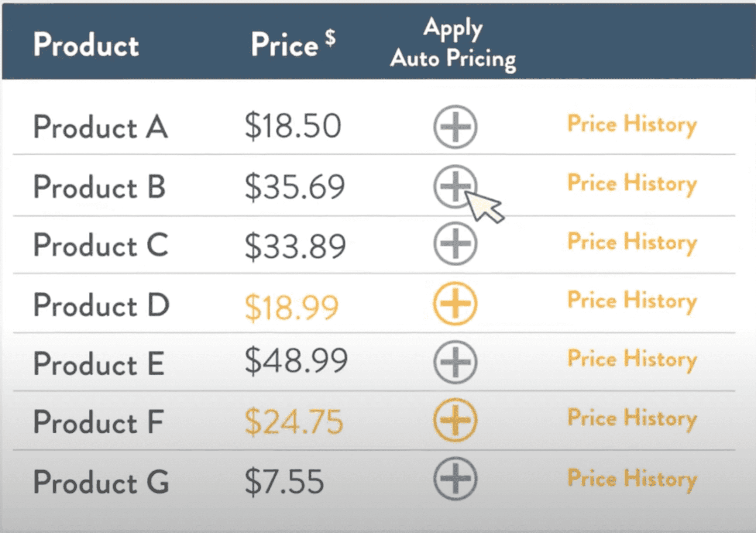Click the Price $ column header

[293, 43]
